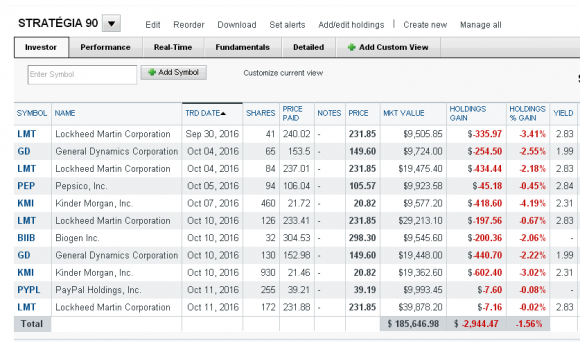The image size is (580, 361).
Task: Click the name 'PayPal Holdings, Inc.'
Action: click(98, 290)
